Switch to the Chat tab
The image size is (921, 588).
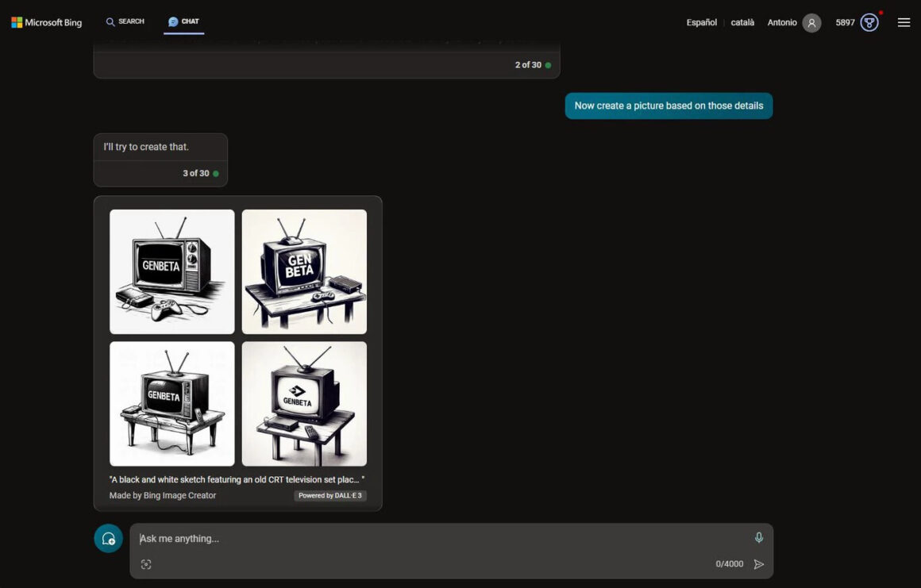(x=184, y=22)
